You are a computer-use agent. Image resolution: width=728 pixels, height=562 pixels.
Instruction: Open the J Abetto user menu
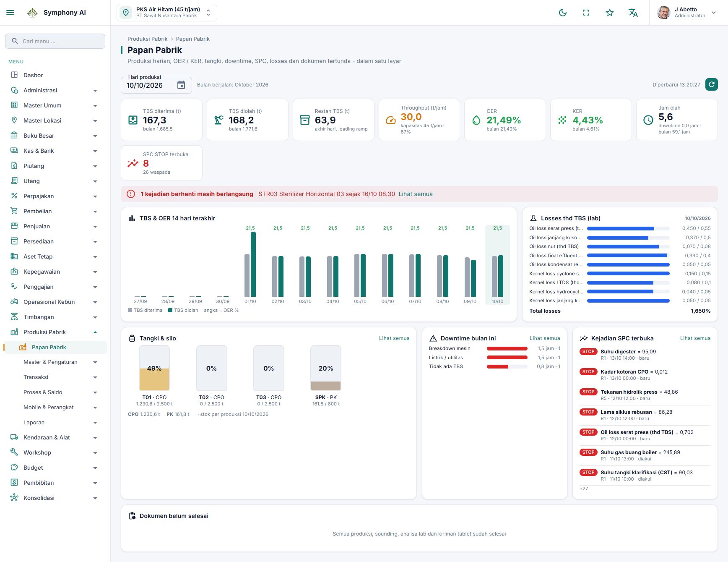(687, 13)
